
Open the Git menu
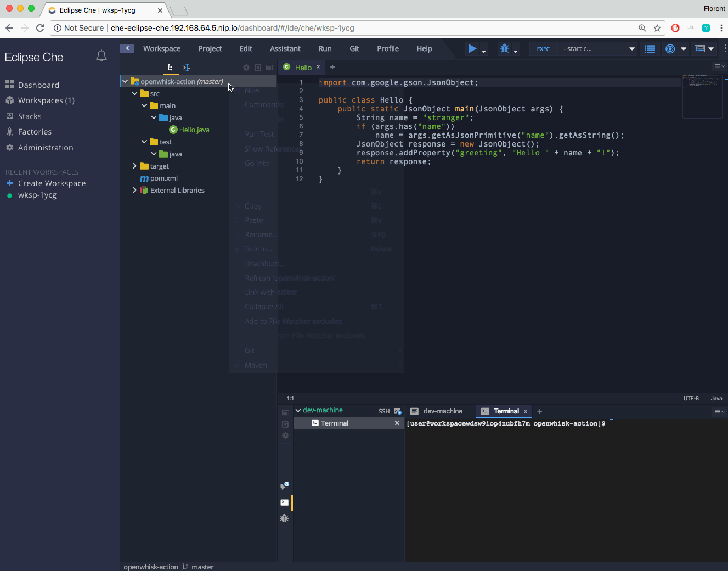point(354,48)
